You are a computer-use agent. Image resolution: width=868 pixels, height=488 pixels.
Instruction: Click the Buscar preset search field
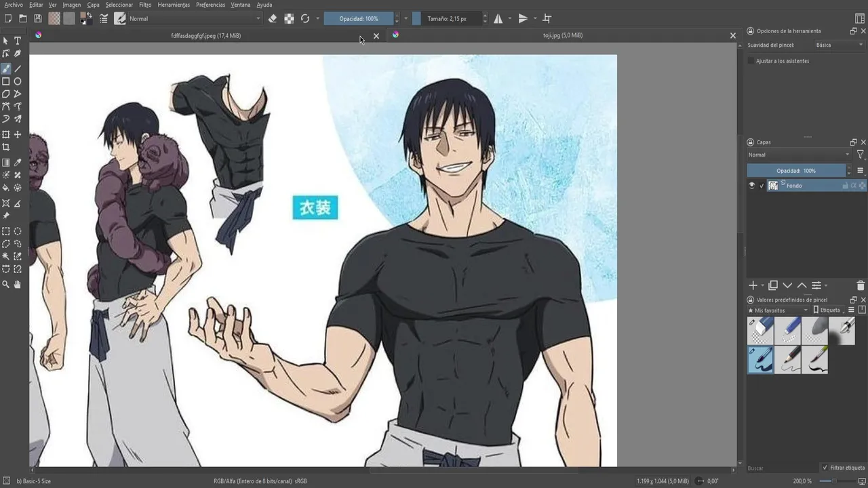coord(782,468)
